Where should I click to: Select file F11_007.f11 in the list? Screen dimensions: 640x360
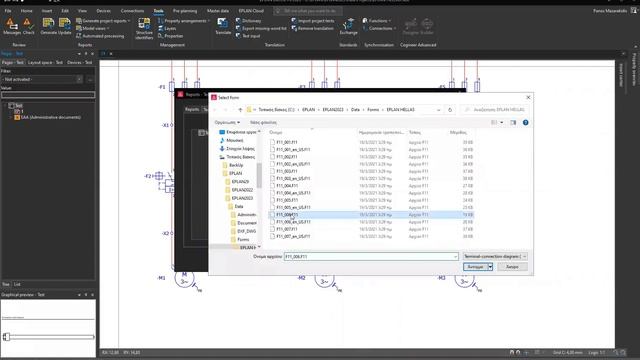point(287,229)
